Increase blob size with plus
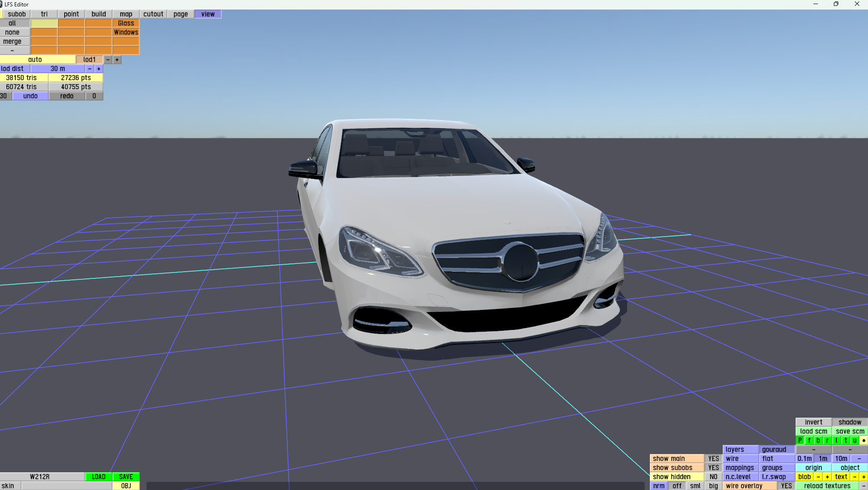 827,477
